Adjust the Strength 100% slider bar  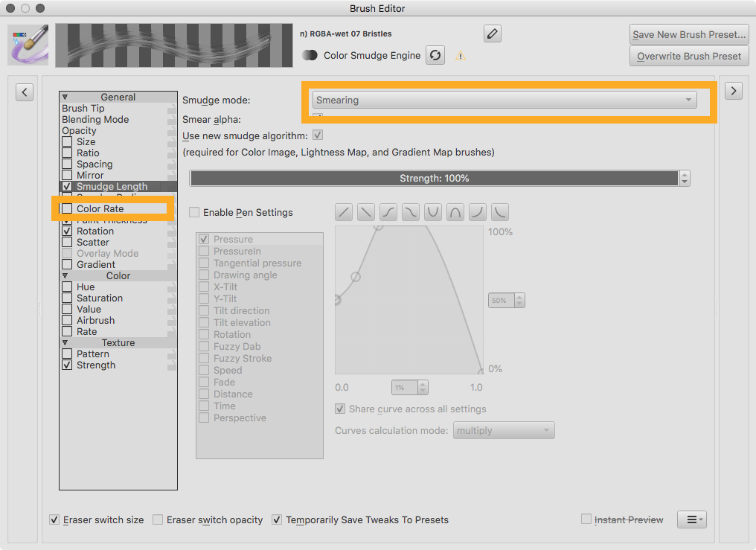[x=434, y=179]
